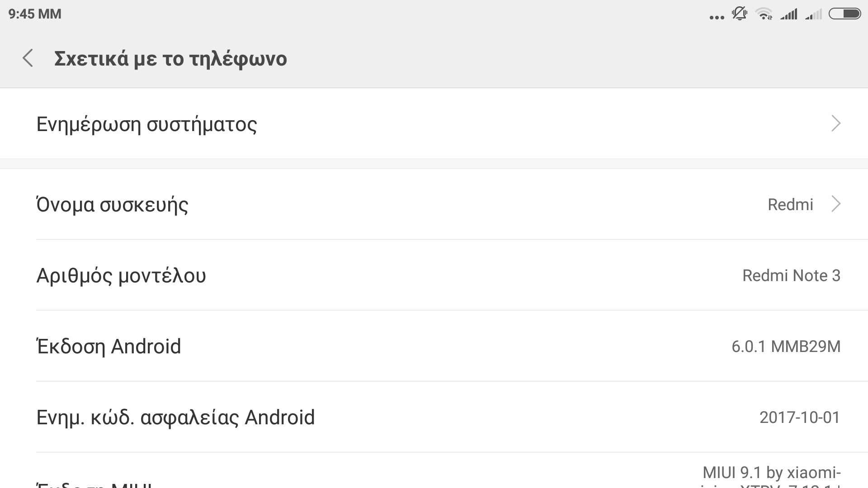The height and width of the screenshot is (488, 868).
Task: Select the Ενημ. κώδ. ασφαλείας Android row
Action: tap(175, 418)
